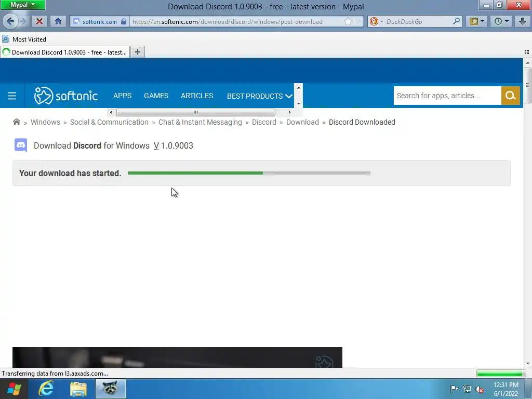Open File Explorer from taskbar
Screen dimensions: 532x399
[x=78, y=389]
